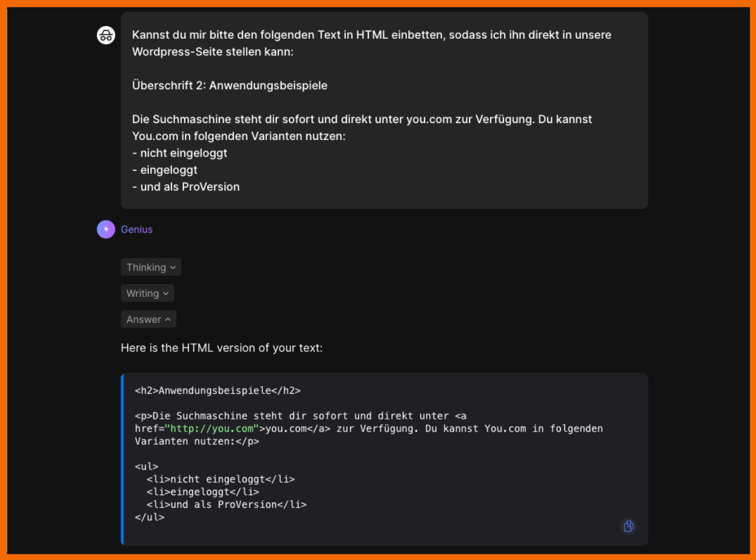Viewport: 756px width, 560px height.
Task: Copy the HTML code with the copy icon
Action: coord(628,526)
